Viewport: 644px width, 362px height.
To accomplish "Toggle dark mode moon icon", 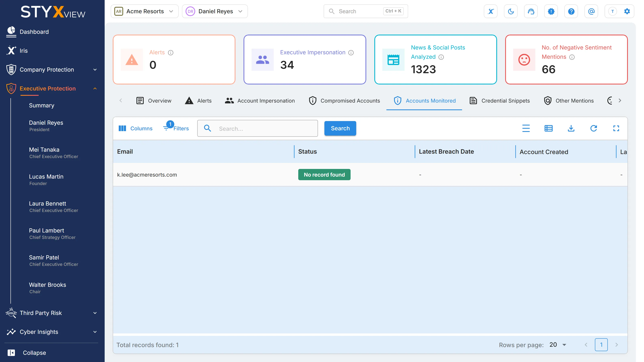I will pyautogui.click(x=511, y=11).
